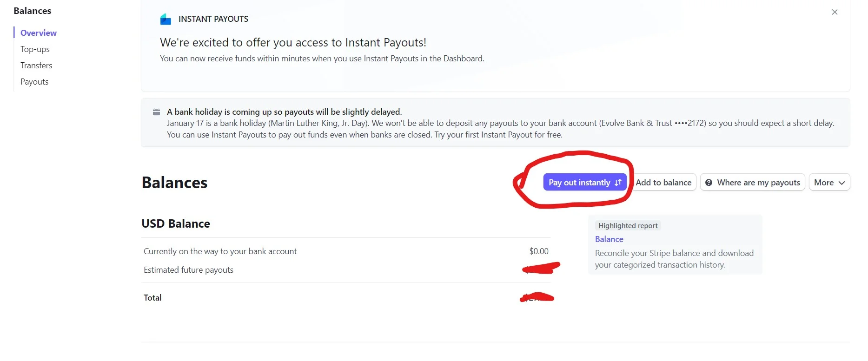The image size is (868, 361).
Task: Click the question mark help icon
Action: 709,183
